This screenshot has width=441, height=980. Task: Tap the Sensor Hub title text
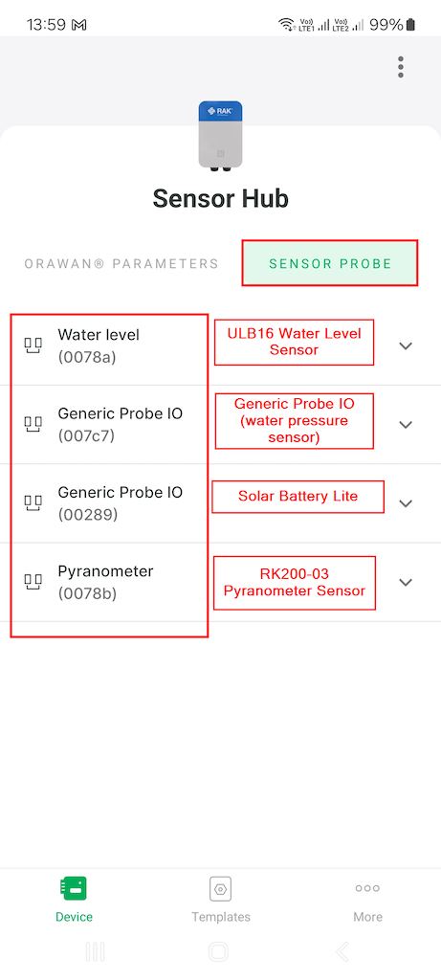220,199
